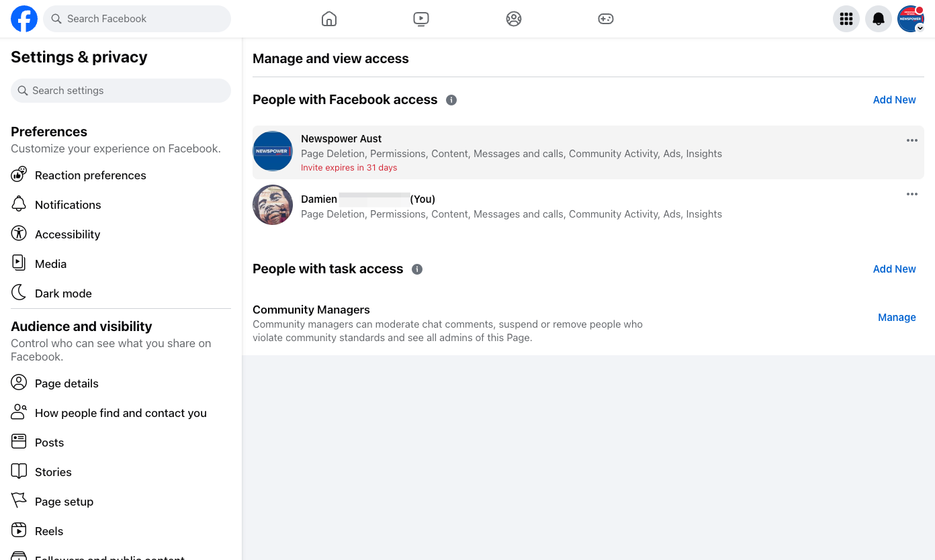Viewport: 935px width, 560px height.
Task: Click Manage for Community Managers
Action: (x=897, y=317)
